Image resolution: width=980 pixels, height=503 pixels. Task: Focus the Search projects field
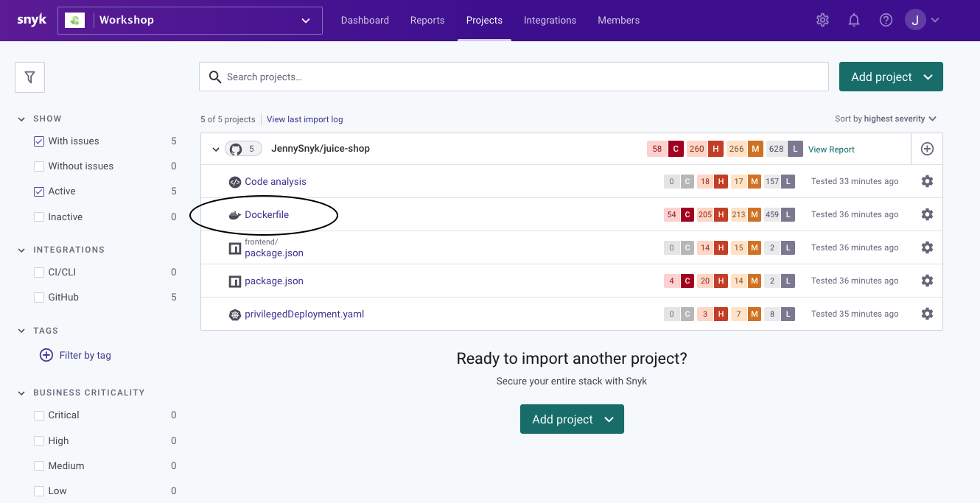(514, 77)
